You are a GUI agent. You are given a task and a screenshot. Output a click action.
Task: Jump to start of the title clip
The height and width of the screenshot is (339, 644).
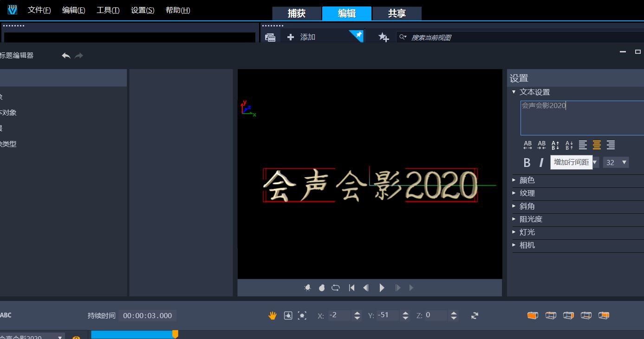(351, 288)
